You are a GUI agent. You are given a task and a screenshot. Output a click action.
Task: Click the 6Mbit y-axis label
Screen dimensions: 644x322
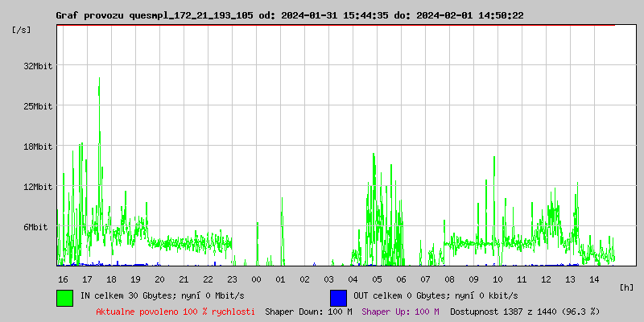pyautogui.click(x=35, y=227)
